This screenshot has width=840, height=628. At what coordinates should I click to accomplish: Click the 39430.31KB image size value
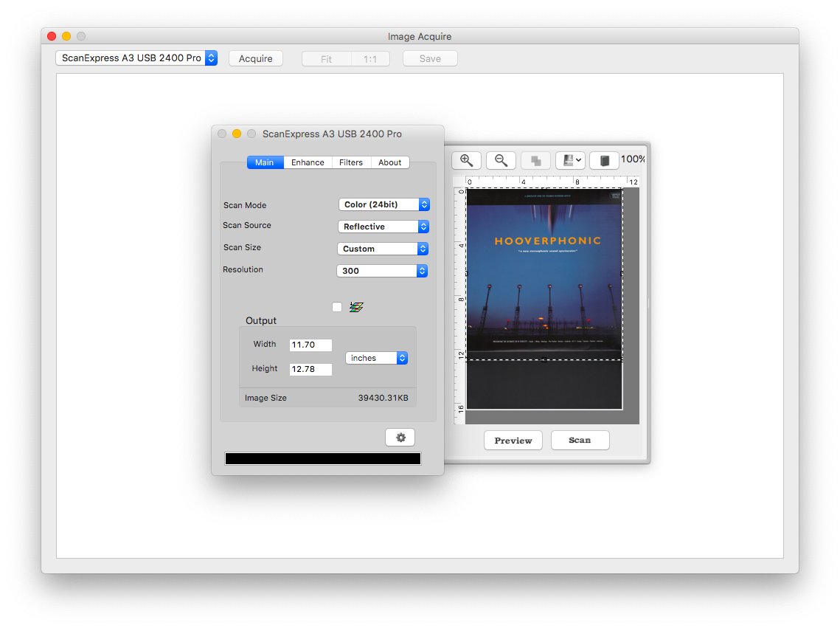(383, 398)
